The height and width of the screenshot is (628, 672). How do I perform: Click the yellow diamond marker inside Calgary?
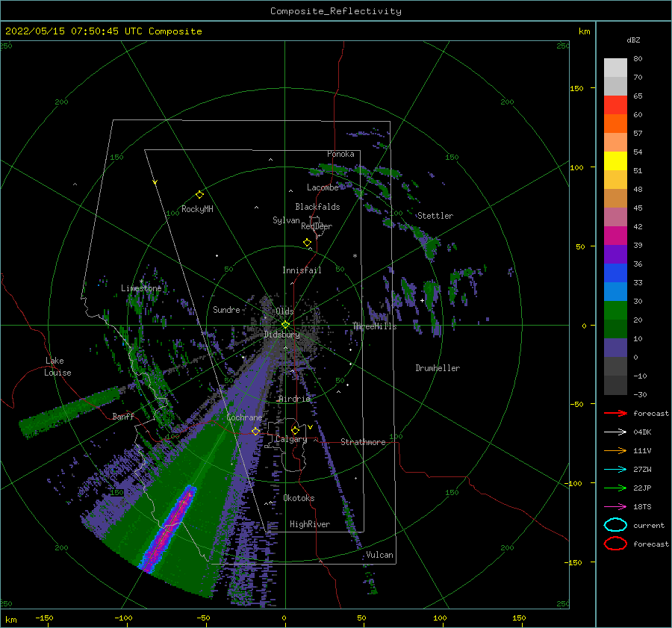pyautogui.click(x=295, y=430)
